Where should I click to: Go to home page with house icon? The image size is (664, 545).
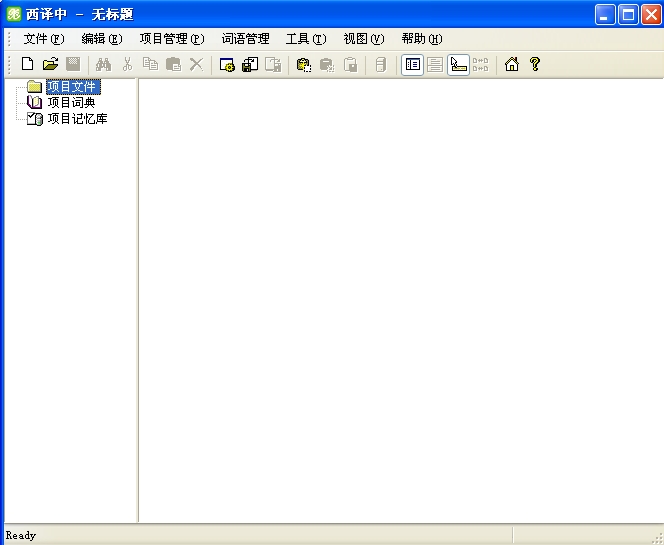coord(512,64)
